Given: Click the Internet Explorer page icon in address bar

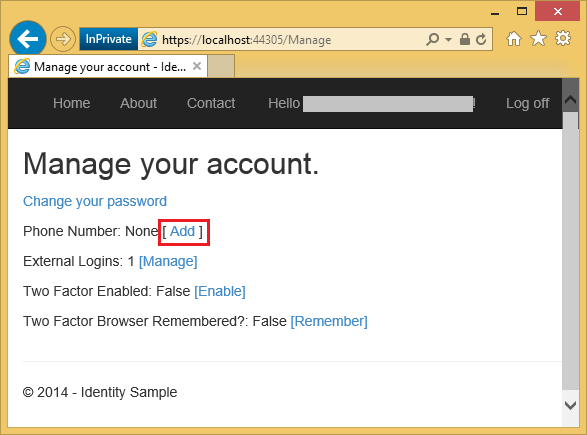Looking at the screenshot, I should click(149, 39).
